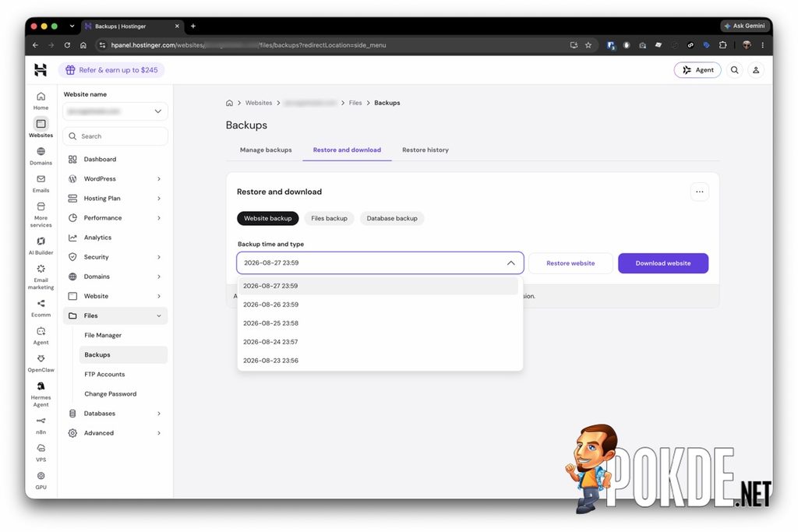Bookmark this page with star icon

click(588, 45)
